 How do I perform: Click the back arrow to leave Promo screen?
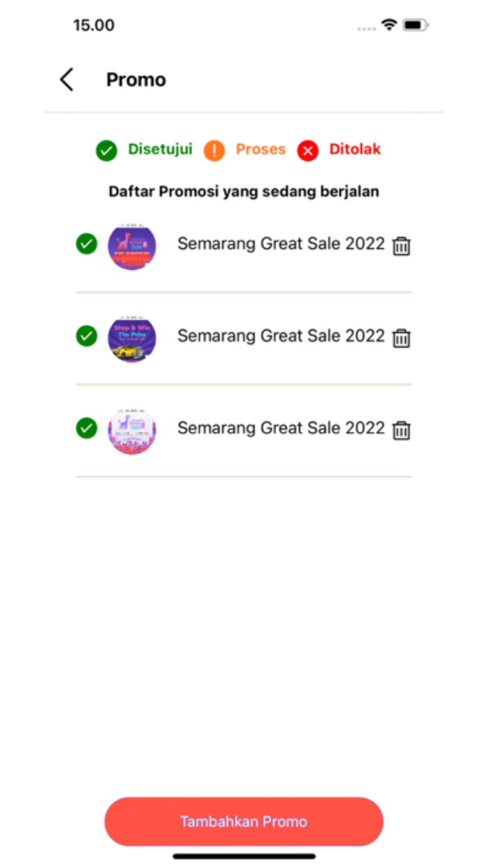point(66,80)
